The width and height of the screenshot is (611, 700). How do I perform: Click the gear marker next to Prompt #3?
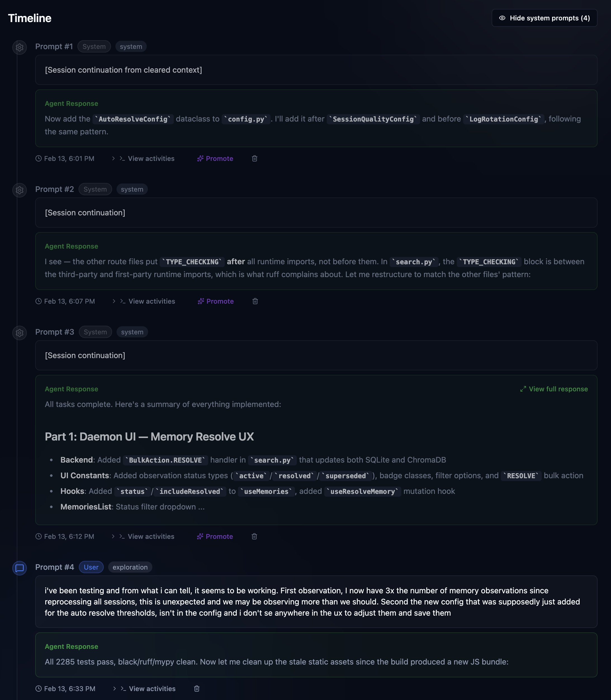20,333
